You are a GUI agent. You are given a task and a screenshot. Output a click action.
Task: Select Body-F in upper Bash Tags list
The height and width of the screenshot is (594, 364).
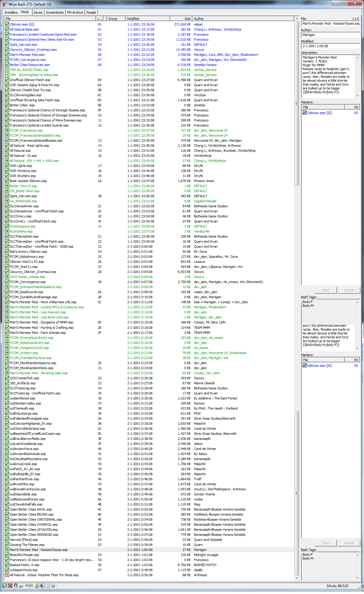[308, 302]
